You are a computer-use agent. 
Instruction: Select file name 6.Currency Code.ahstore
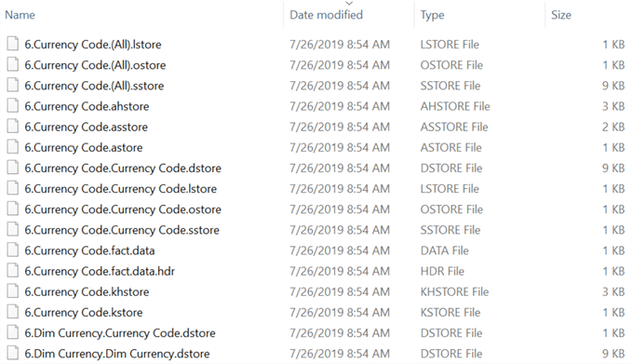[87, 106]
